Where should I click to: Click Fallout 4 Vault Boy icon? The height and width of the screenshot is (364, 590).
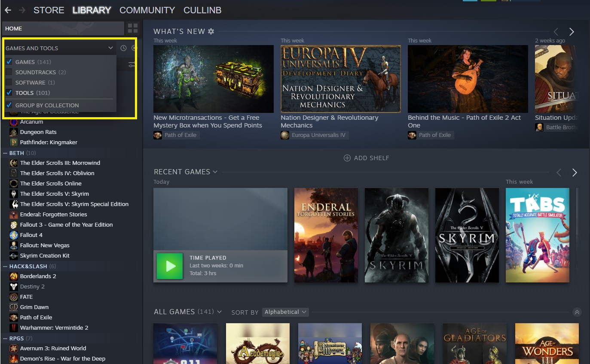14,235
